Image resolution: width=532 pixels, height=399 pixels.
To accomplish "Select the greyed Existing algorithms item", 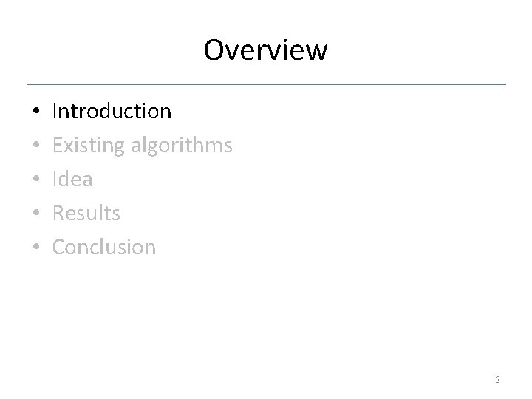I will coord(142,146).
